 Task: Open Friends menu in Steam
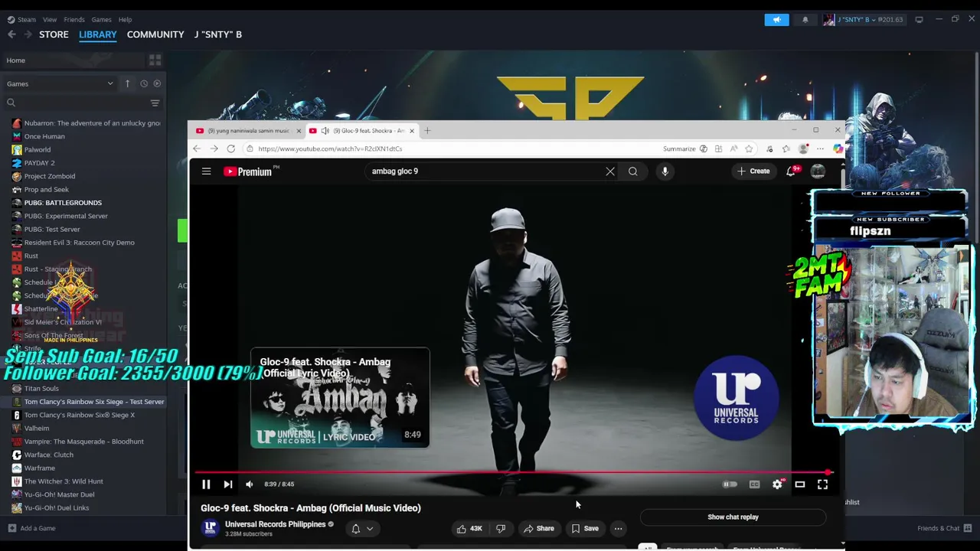(74, 20)
